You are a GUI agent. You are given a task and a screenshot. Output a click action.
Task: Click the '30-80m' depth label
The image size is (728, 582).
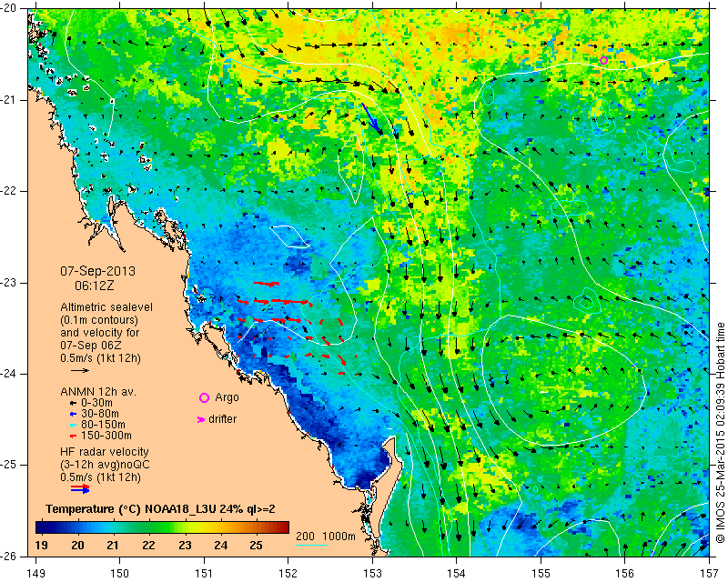(100, 414)
